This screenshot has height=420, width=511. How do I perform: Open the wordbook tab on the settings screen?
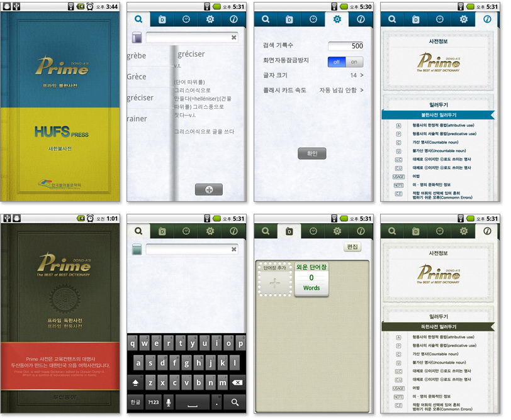(289, 19)
